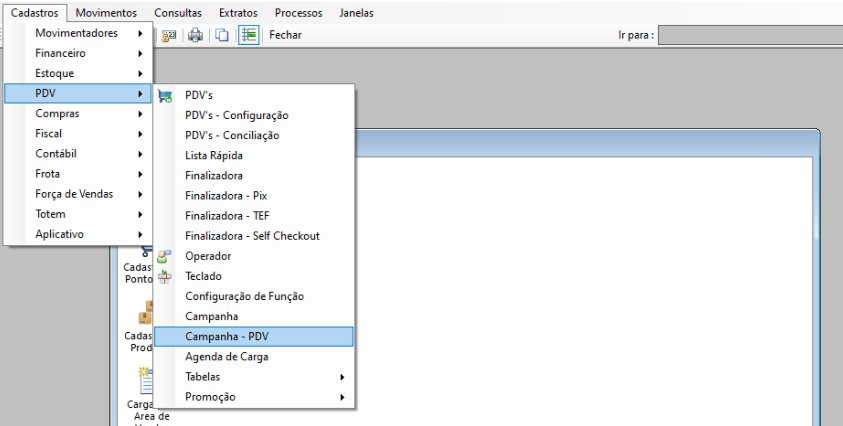Click the printer icon in toolbar

(x=195, y=35)
